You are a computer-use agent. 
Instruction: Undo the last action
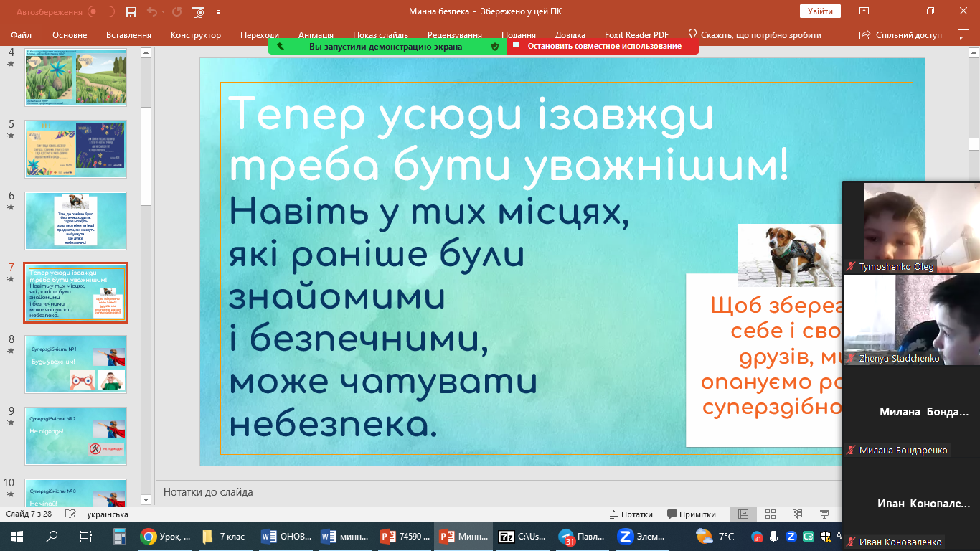pyautogui.click(x=151, y=11)
